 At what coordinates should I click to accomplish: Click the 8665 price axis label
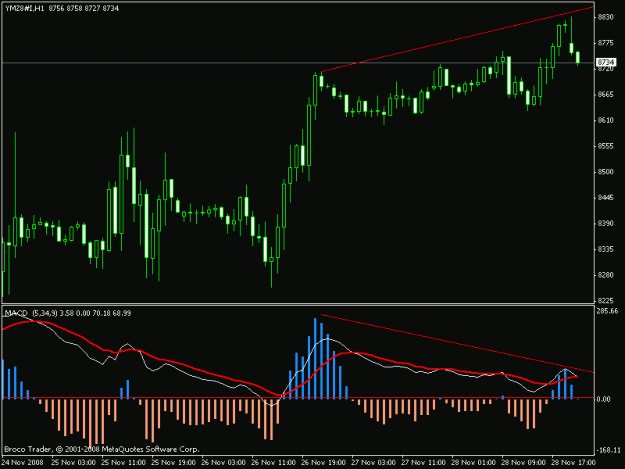pyautogui.click(x=605, y=94)
